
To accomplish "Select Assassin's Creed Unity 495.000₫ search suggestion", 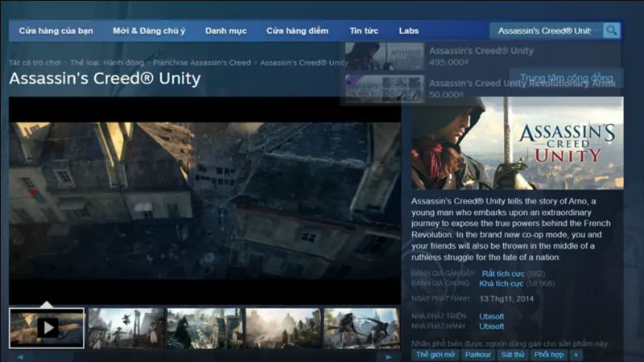I will click(481, 56).
